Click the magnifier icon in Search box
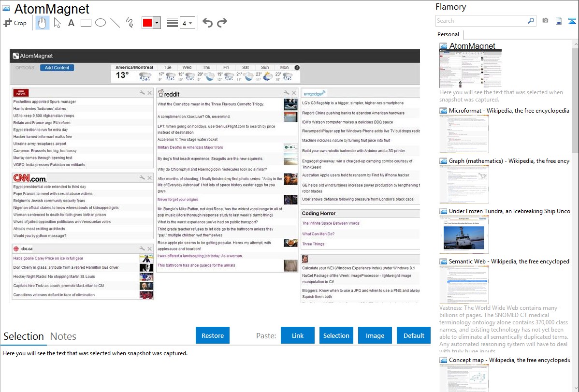The width and height of the screenshot is (579, 392). click(x=531, y=21)
